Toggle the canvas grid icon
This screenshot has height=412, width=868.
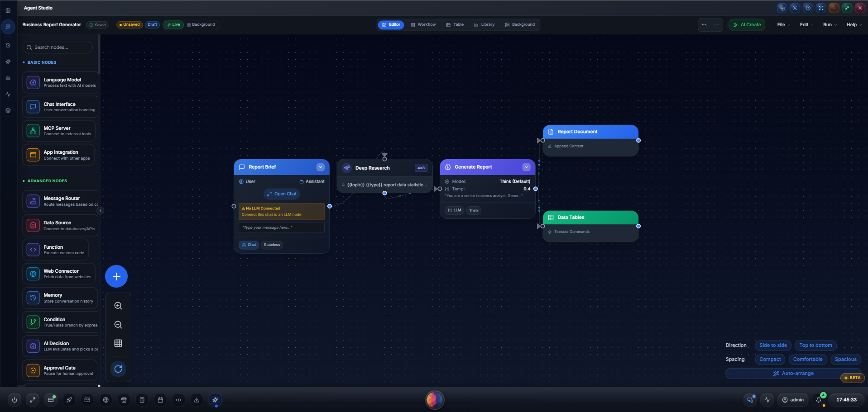(x=118, y=343)
